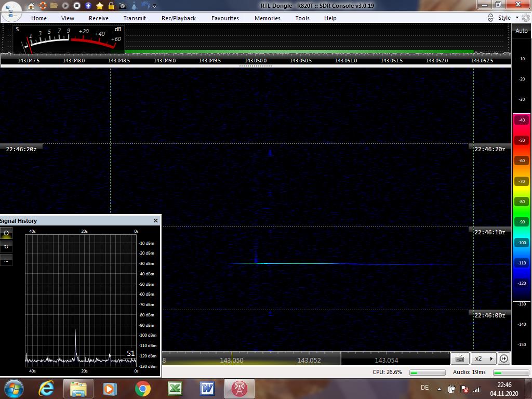Click the settings gear icon near Style
The height and width of the screenshot is (399, 532).
click(x=526, y=18)
